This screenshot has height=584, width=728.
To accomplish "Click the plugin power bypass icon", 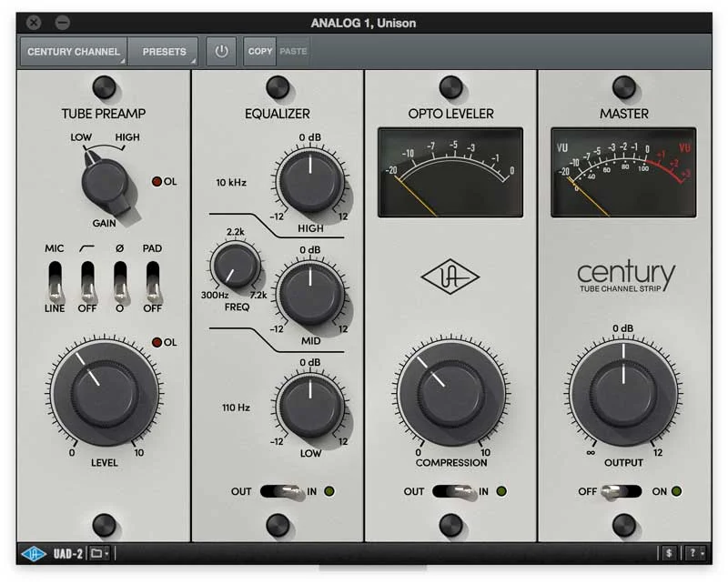I will [221, 51].
